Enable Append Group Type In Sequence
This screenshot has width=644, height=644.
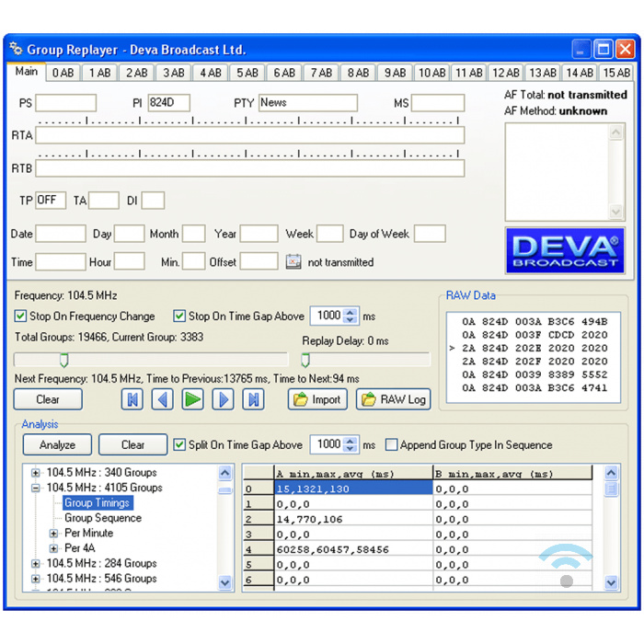point(392,445)
